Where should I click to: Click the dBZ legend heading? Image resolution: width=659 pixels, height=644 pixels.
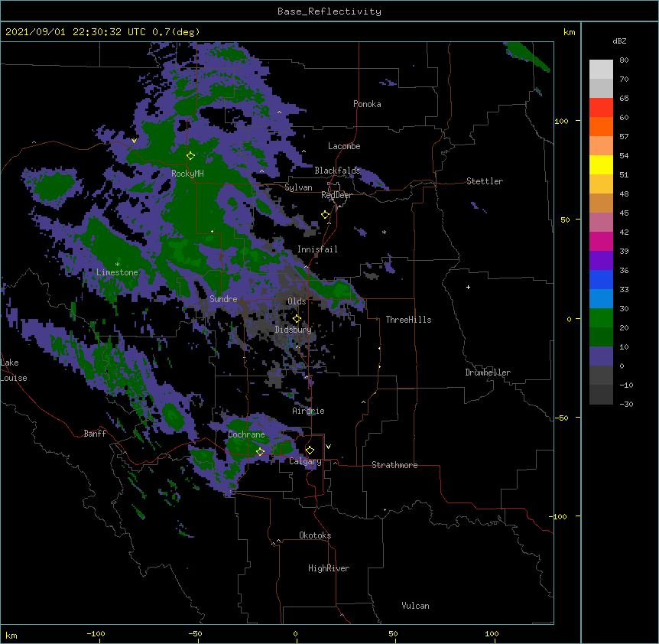[619, 41]
